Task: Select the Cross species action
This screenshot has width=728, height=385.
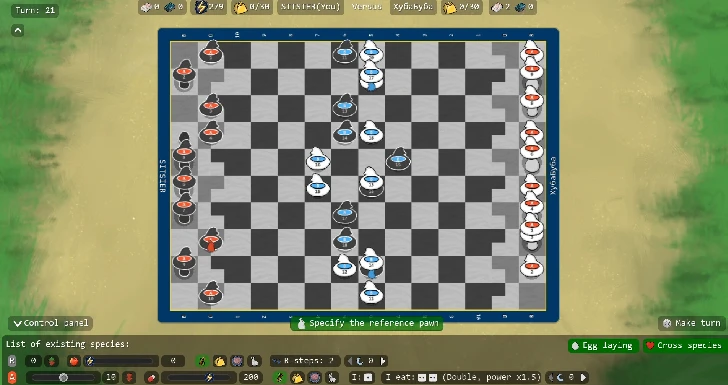Action: tap(684, 346)
